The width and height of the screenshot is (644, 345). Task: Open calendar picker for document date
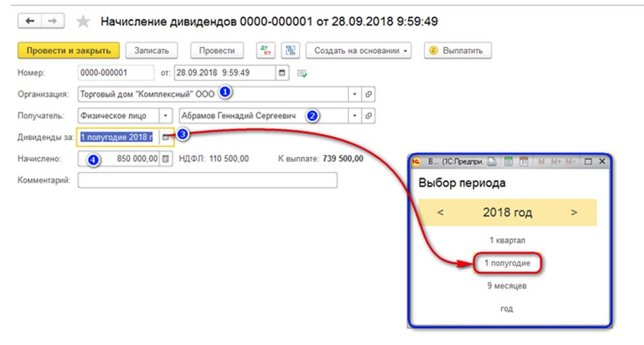tap(282, 72)
